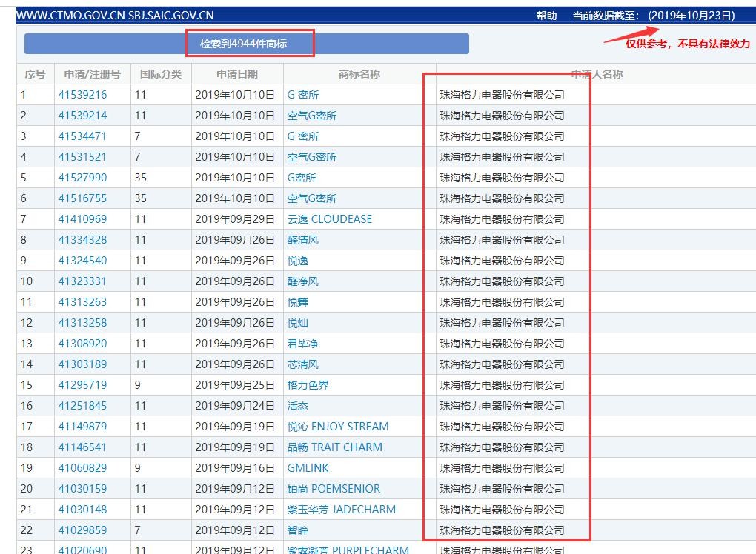Open registration number 41251845
This screenshot has width=756, height=554.
click(82, 406)
